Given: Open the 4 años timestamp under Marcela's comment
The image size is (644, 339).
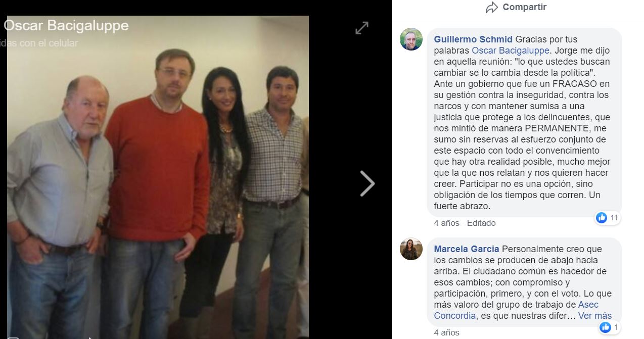Looking at the screenshot, I should [x=446, y=332].
